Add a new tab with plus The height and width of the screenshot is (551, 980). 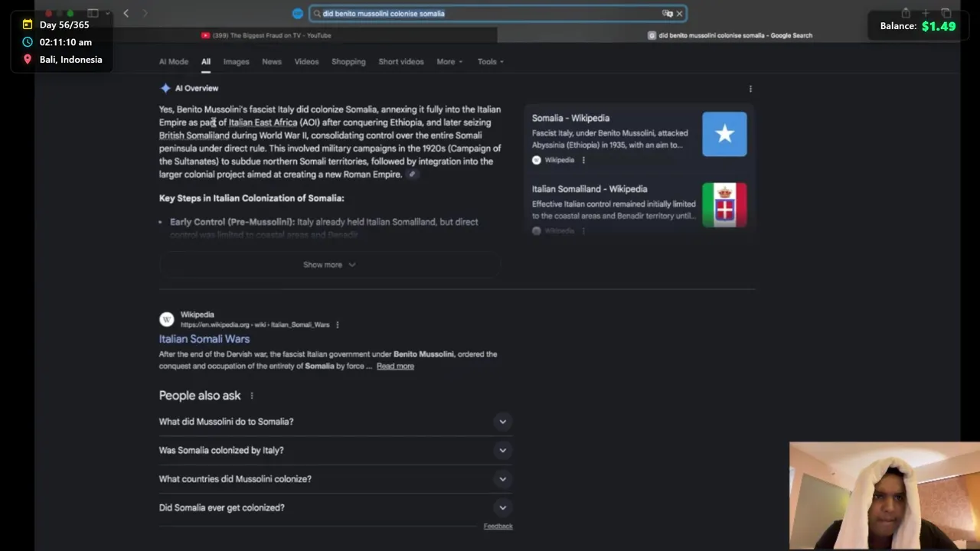pyautogui.click(x=926, y=13)
